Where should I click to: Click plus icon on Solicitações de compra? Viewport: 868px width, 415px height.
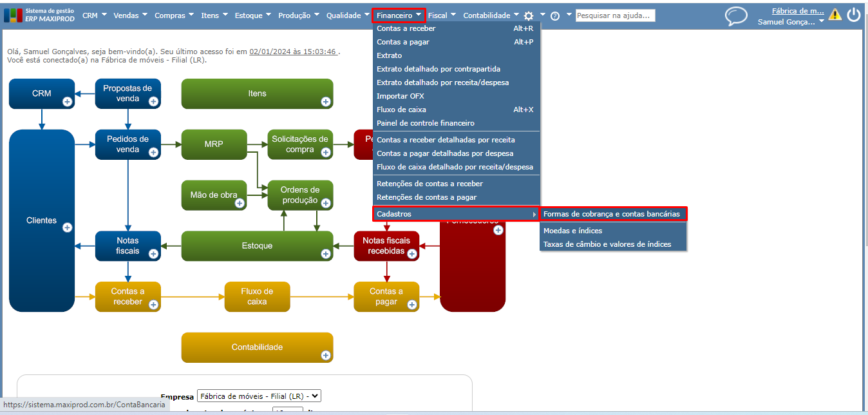[326, 152]
